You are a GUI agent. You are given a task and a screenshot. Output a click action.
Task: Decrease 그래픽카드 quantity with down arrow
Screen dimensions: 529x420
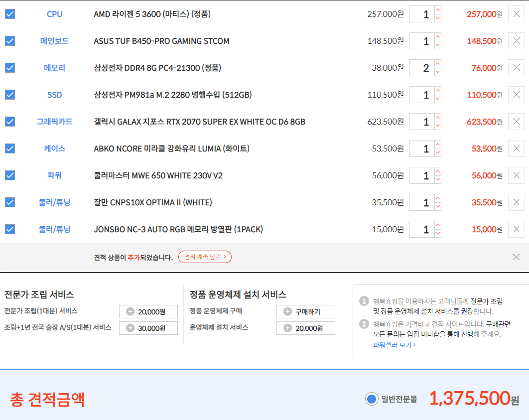[x=437, y=126]
